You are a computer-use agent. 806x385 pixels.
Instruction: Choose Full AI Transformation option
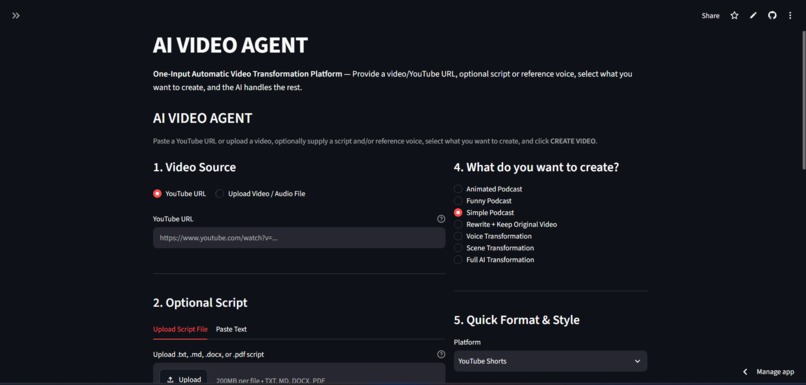click(494, 260)
